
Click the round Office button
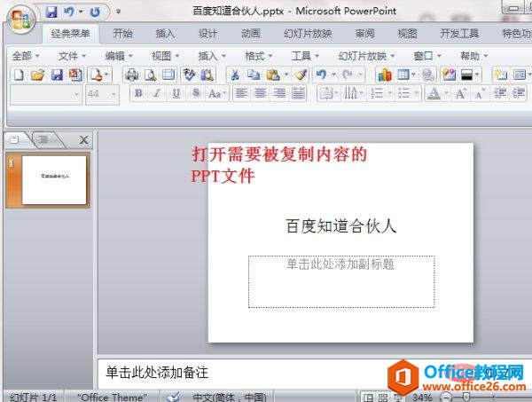pyautogui.click(x=21, y=19)
